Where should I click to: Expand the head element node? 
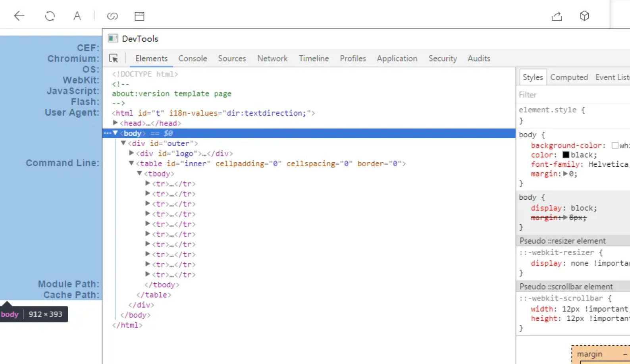pyautogui.click(x=115, y=123)
